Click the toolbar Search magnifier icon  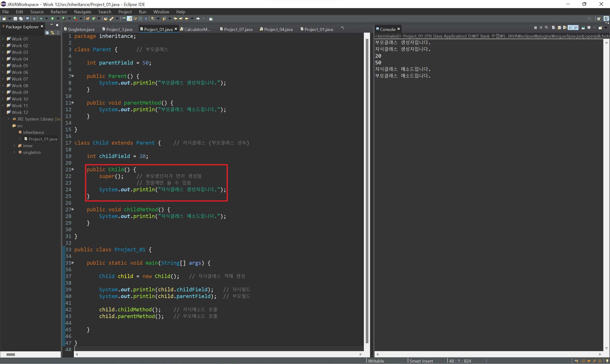point(589,19)
